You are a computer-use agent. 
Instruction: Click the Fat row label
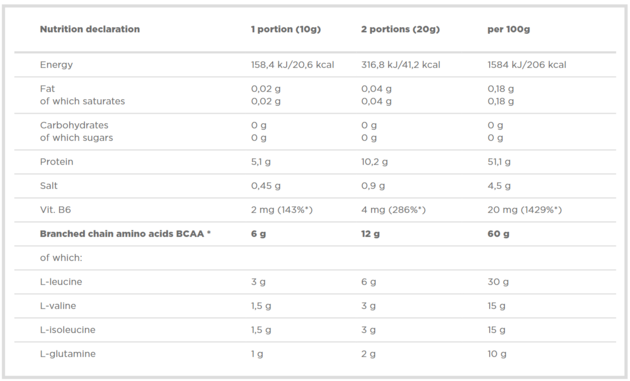[x=47, y=88]
